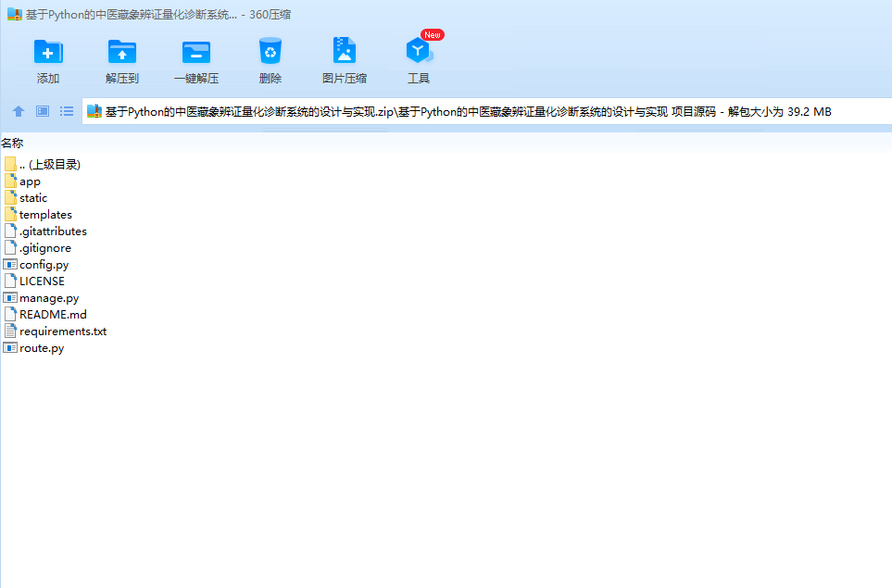The height and width of the screenshot is (588, 892).
Task: Open 图片压缩 image compression tool
Action: tap(345, 51)
